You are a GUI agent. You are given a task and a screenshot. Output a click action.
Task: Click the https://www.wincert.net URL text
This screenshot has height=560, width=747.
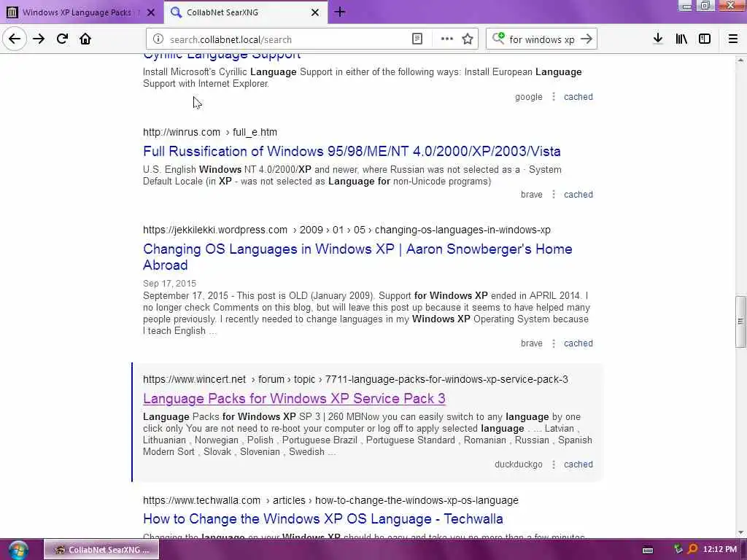tap(194, 379)
